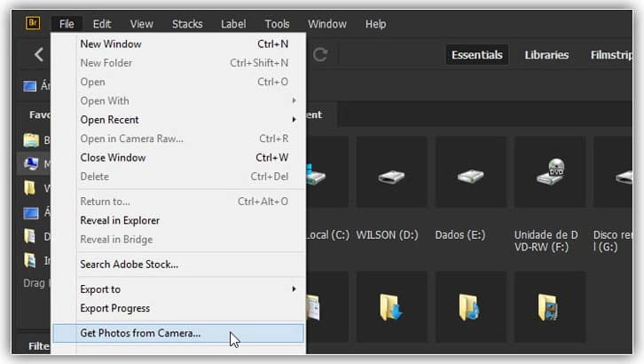The height and width of the screenshot is (364, 644).
Task: Switch to the Libraries workspace
Action: coord(546,55)
